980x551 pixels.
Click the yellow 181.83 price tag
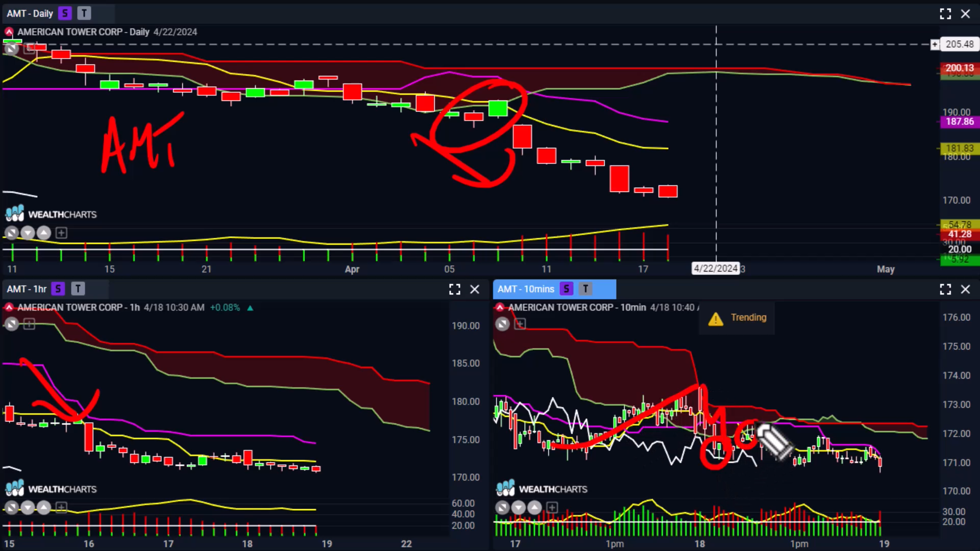[x=960, y=148]
